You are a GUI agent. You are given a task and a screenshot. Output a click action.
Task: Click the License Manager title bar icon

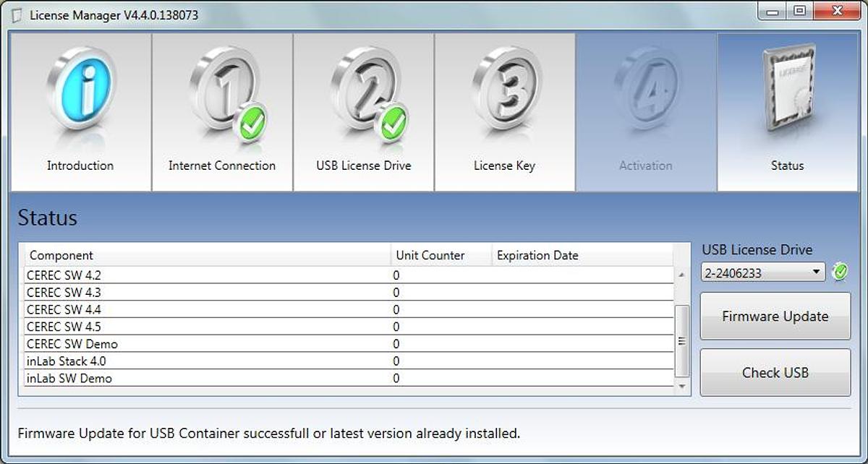pos(17,15)
